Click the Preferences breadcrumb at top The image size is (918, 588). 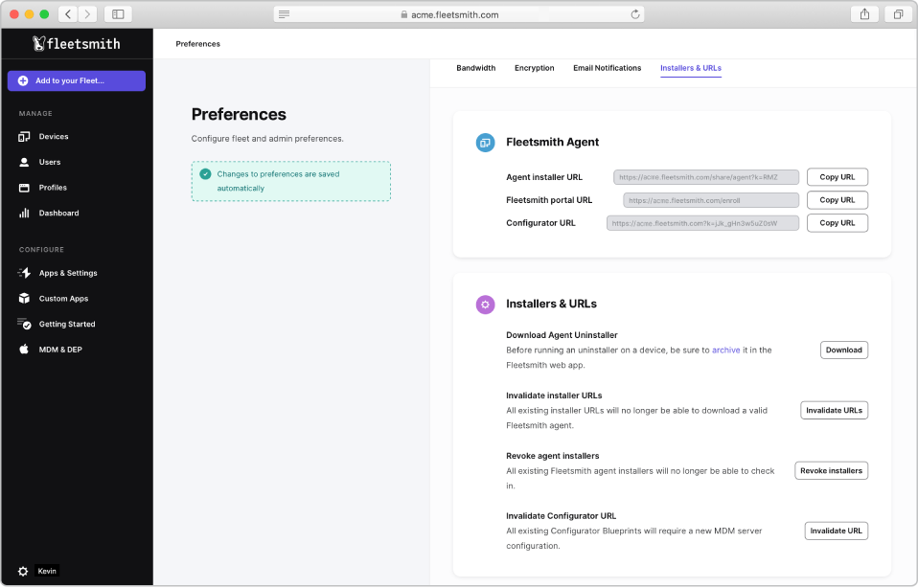coord(198,44)
